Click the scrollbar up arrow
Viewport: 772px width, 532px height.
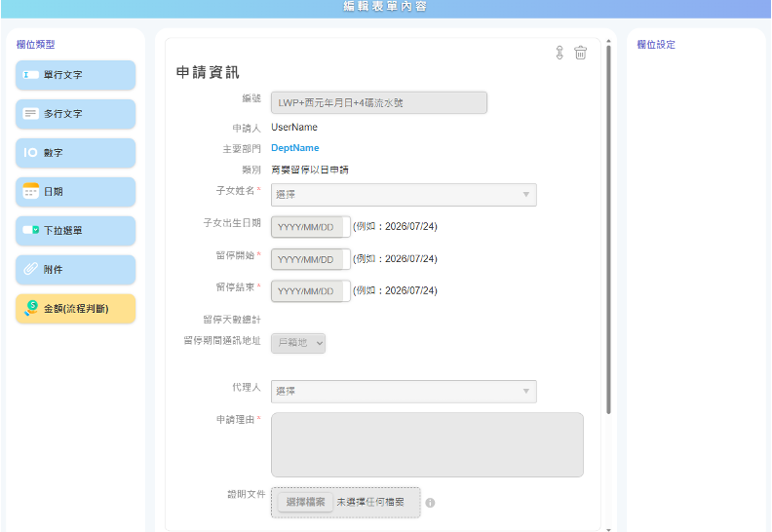pos(608,41)
